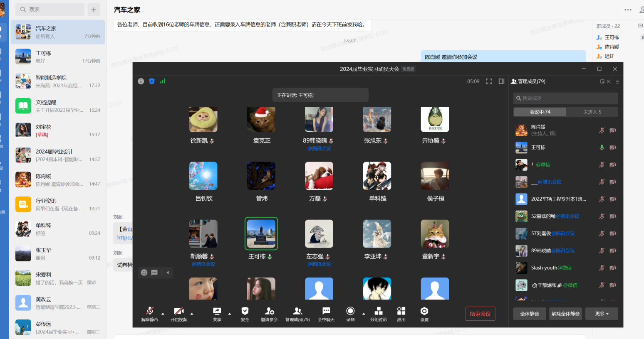The image size is (644, 339).
Task: Click 解除全体静音 button
Action: (565, 314)
